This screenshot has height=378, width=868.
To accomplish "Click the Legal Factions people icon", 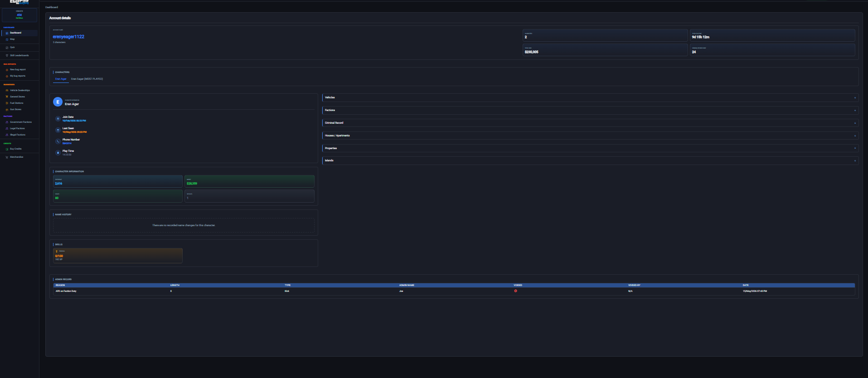I will pos(7,129).
